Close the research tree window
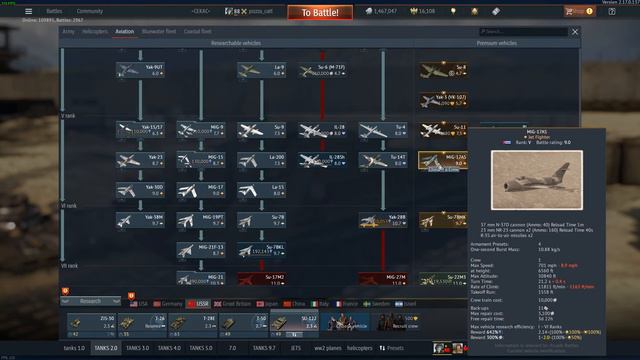The width and height of the screenshot is (640, 360). (575, 31)
